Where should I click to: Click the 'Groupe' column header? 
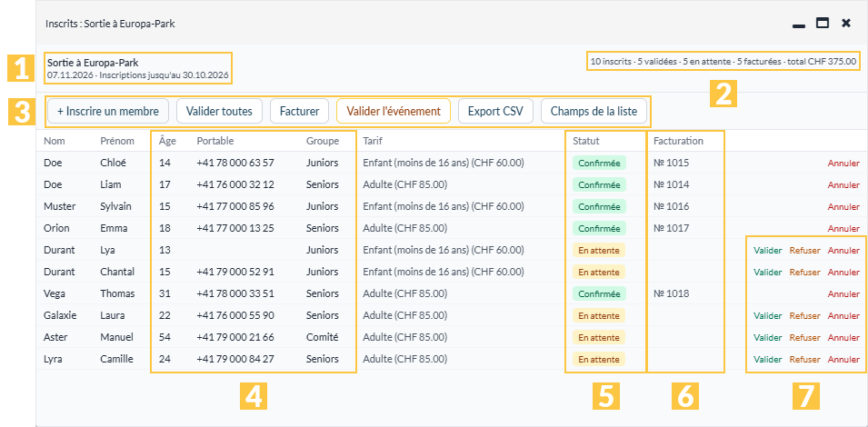[x=323, y=141]
